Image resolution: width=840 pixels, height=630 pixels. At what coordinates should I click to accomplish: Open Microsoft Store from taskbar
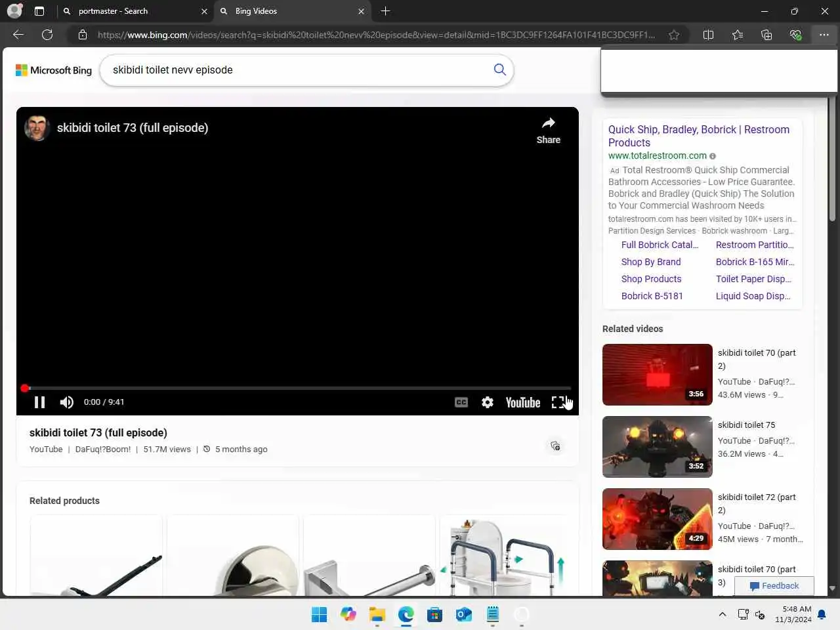pyautogui.click(x=434, y=614)
